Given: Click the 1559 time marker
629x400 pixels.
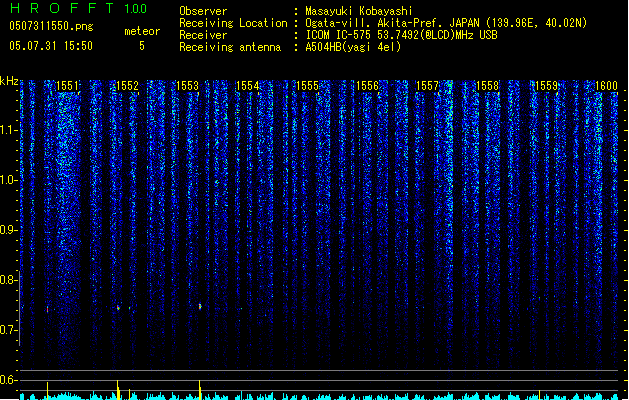Looking at the screenshot, I should [547, 86].
